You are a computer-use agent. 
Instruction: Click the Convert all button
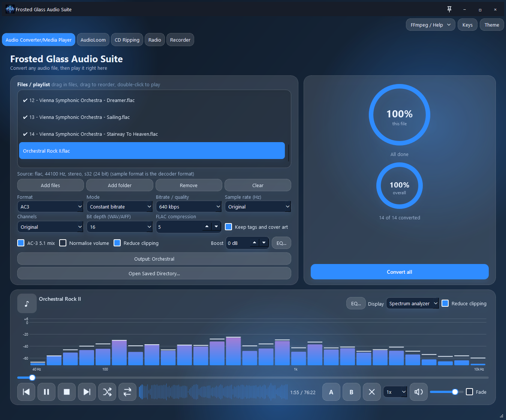click(x=400, y=272)
